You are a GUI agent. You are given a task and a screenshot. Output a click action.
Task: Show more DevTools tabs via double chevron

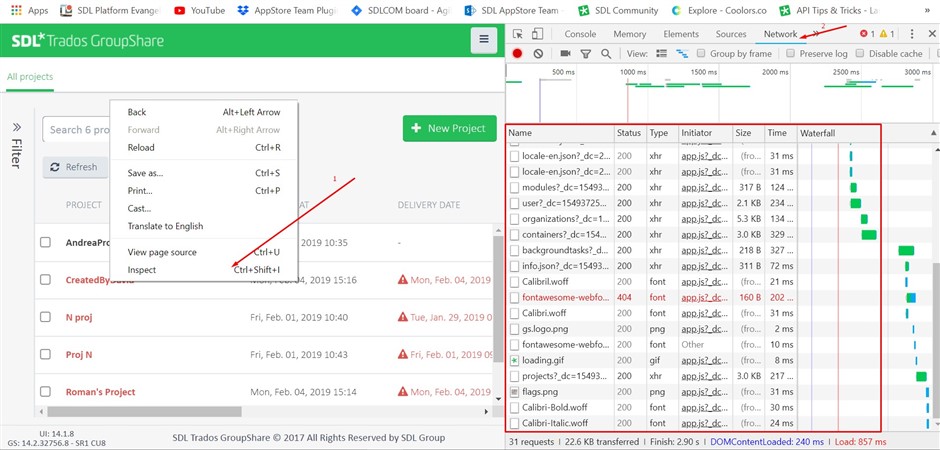tap(816, 34)
